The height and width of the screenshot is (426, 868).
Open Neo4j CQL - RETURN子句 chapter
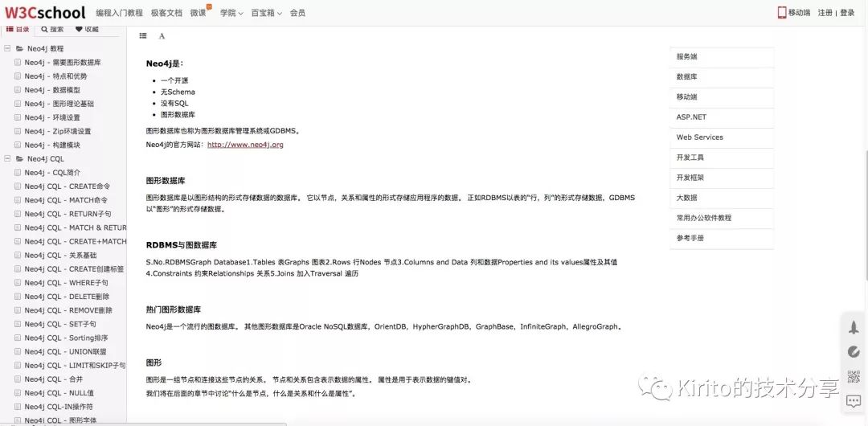tap(68, 214)
